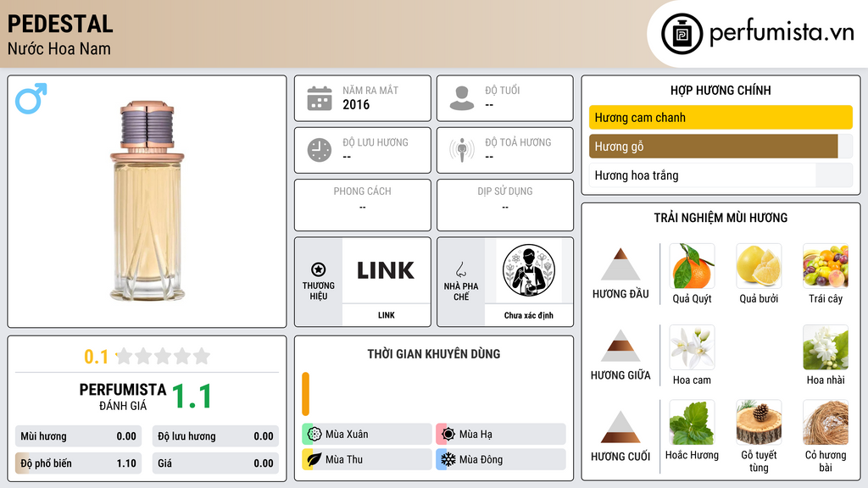Click the five-star rating row

(164, 356)
